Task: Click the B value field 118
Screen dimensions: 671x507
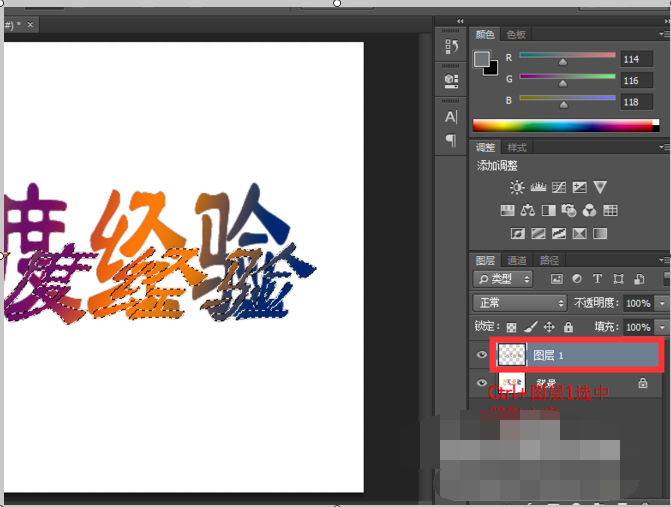Action: [x=637, y=102]
